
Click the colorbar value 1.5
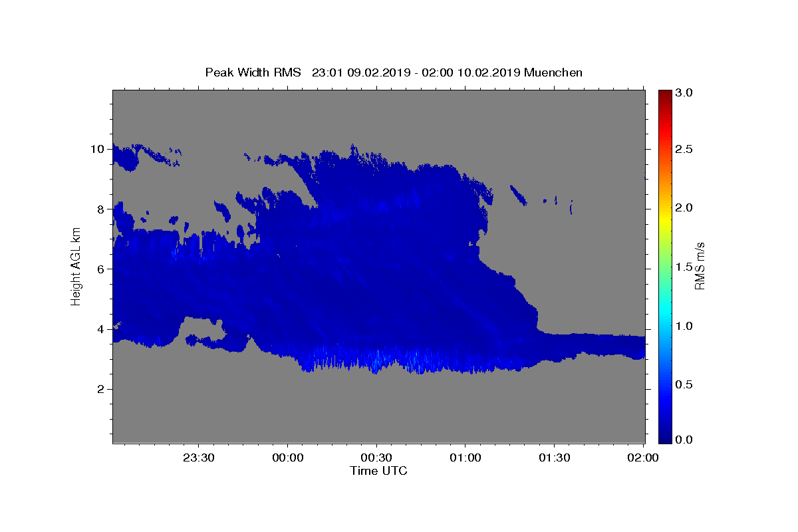tap(685, 267)
